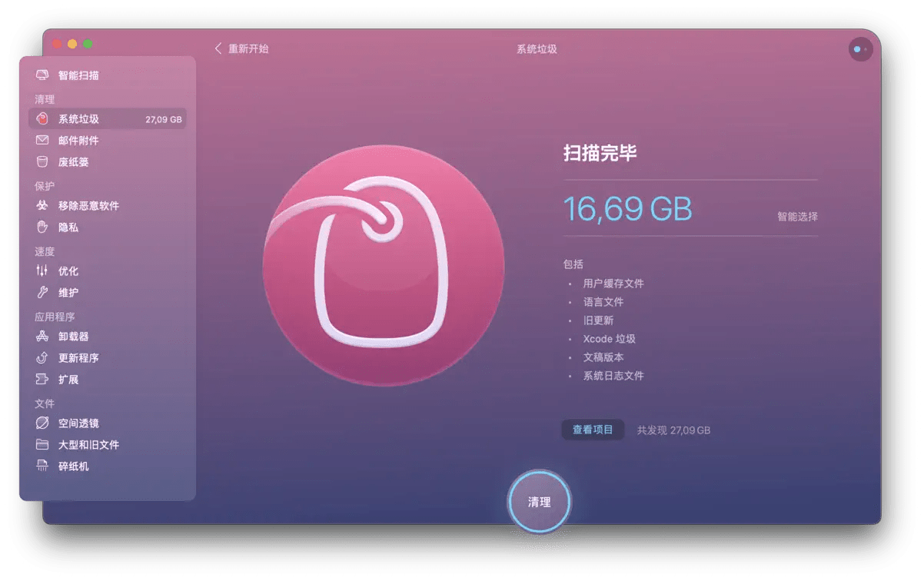Click the 用户缓存文件 list entry

(613, 284)
